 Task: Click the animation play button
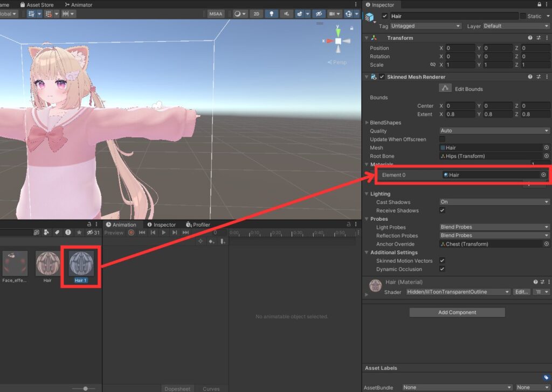coord(164,233)
